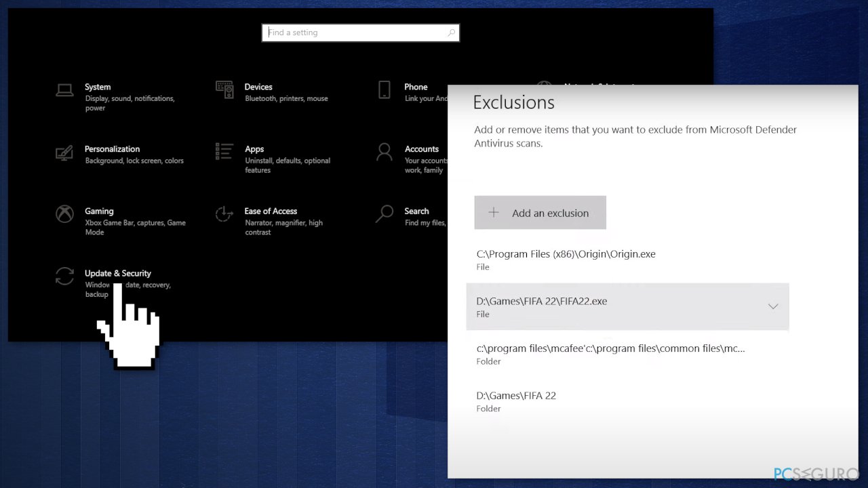Click the Apps settings icon
Image resolution: width=868 pixels, height=488 pixels.
[x=224, y=152]
